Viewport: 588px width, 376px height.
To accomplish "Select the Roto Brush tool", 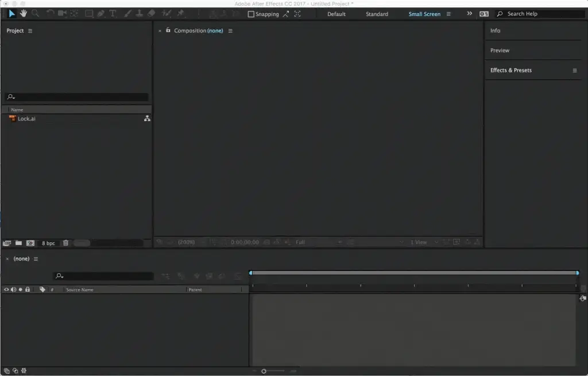I will pyautogui.click(x=166, y=14).
